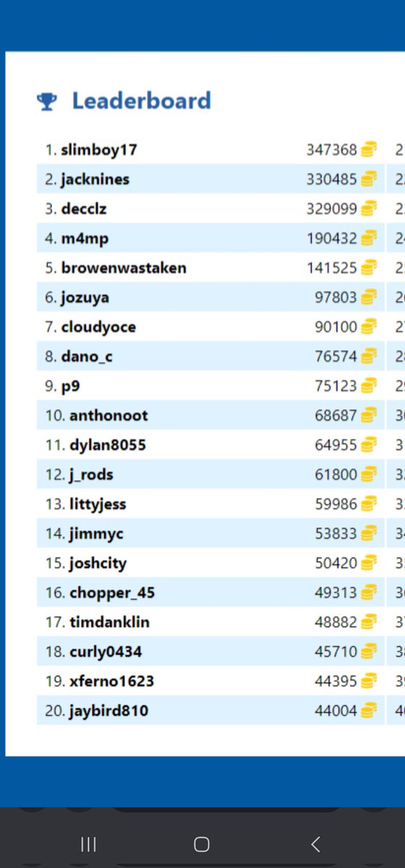
Task: Click the coin icon next to 64955
Action: click(x=369, y=445)
